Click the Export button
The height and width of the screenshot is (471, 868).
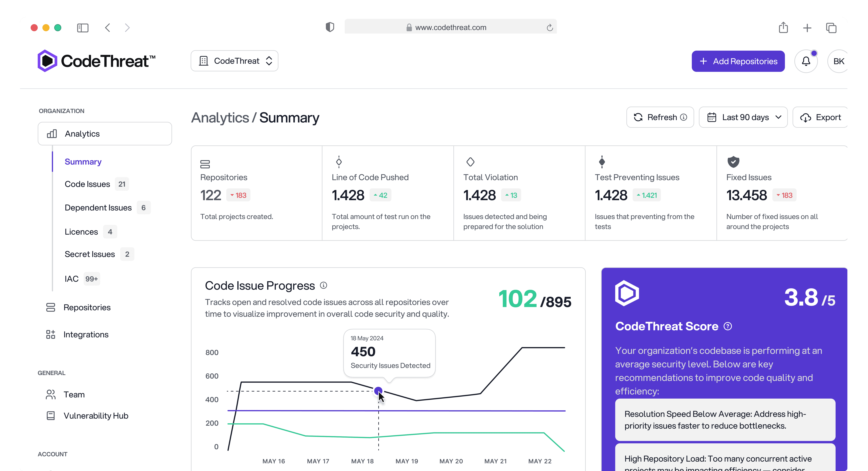[x=820, y=117]
